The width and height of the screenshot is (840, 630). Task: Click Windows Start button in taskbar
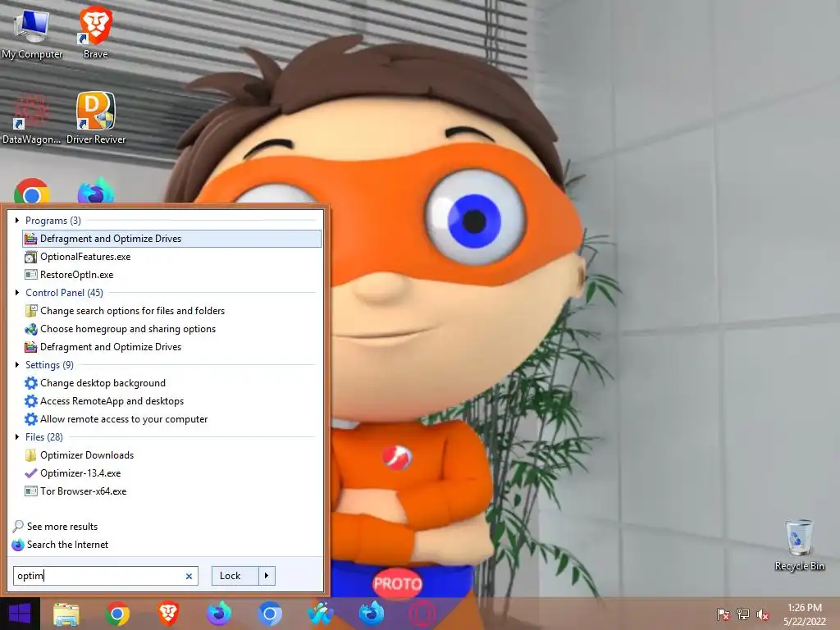pos(20,614)
